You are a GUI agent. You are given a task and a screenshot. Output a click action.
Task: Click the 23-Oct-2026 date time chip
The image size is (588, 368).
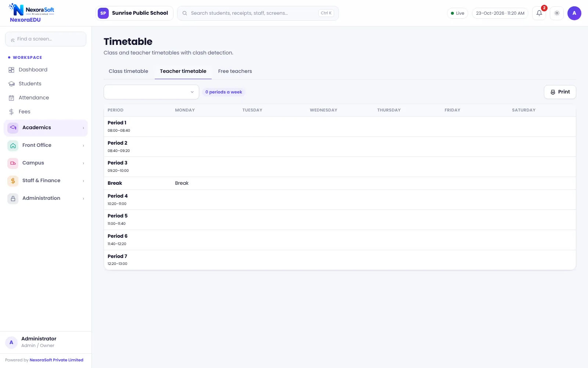[x=500, y=13]
